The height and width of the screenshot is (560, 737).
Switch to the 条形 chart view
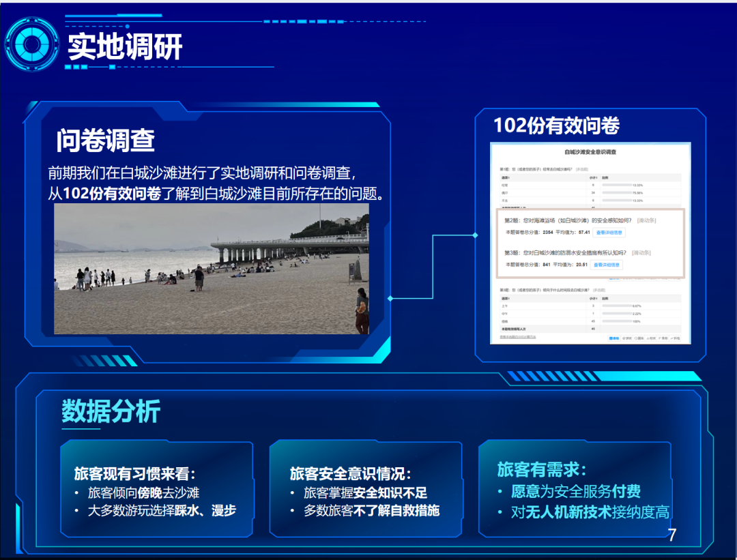click(x=663, y=338)
